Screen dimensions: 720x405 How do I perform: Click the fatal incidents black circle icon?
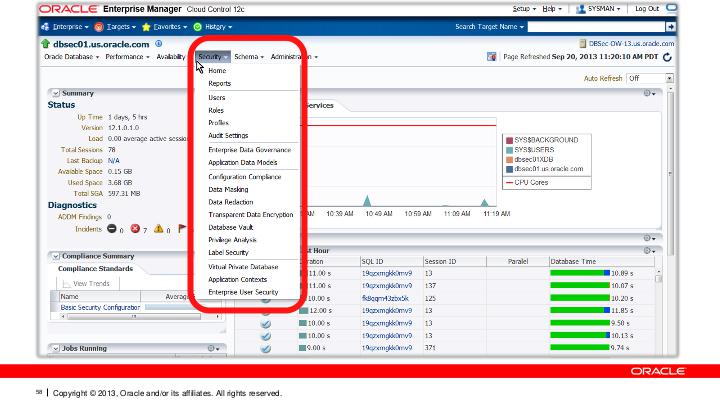112,228
